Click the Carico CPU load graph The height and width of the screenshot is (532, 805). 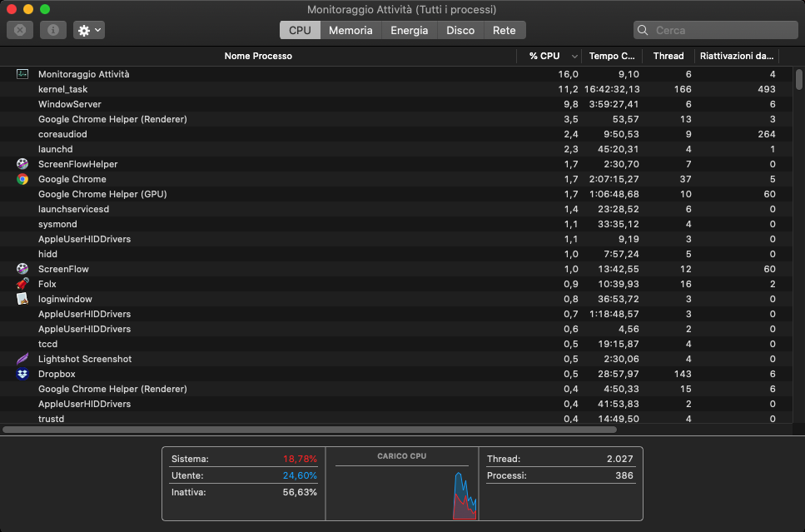402,492
